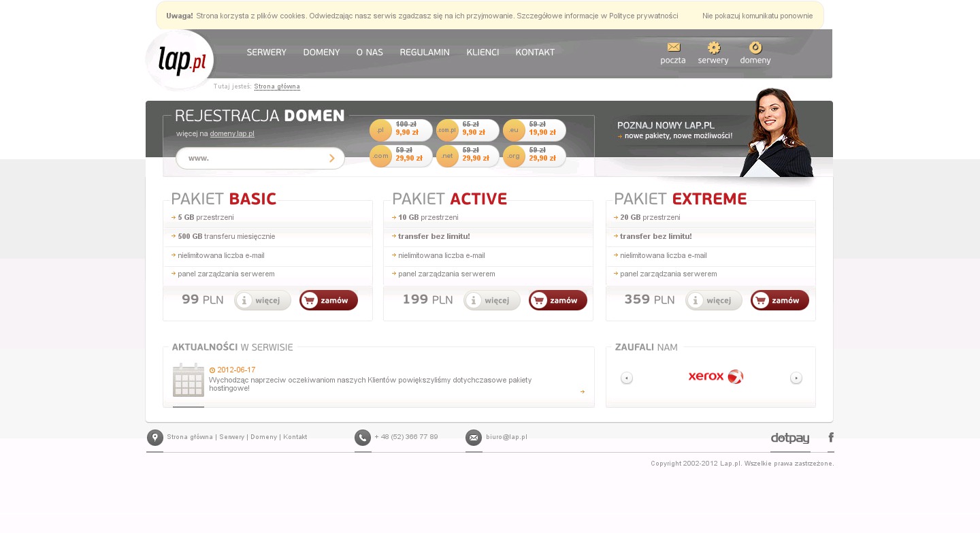Image resolution: width=980 pixels, height=533 pixels.
Task: Order the Pakiet Basic with zamów
Action: 329,300
